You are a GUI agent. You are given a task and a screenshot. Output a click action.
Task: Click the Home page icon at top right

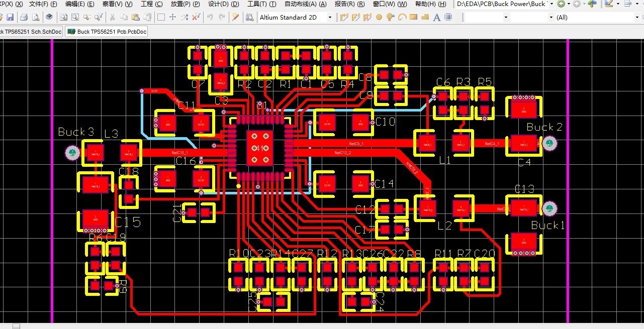click(592, 4)
